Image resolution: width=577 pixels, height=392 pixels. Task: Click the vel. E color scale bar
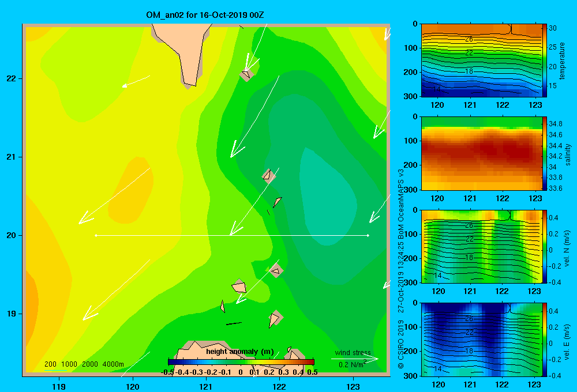[545, 340]
